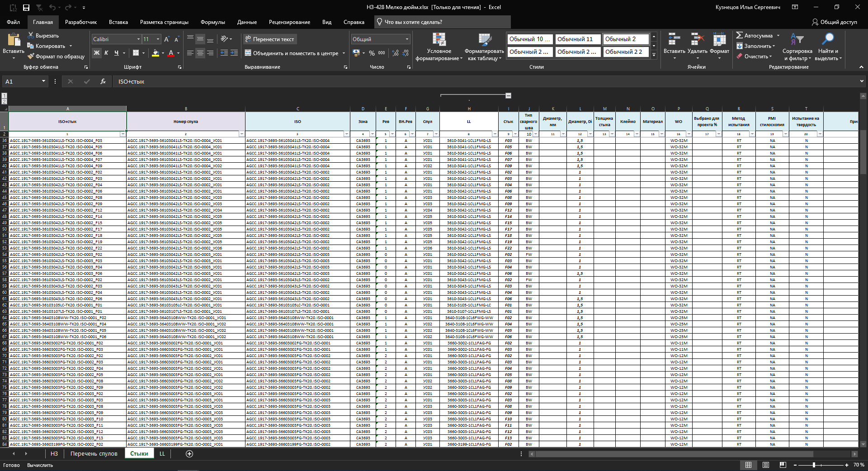Image resolution: width=868 pixels, height=471 pixels.
Task: Click the percent style button
Action: click(372, 53)
